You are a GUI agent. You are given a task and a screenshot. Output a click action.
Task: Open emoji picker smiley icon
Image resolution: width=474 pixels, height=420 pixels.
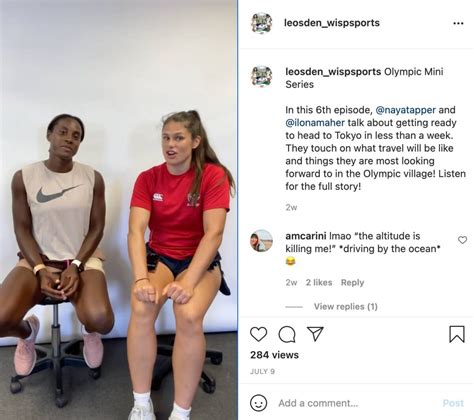pyautogui.click(x=258, y=403)
